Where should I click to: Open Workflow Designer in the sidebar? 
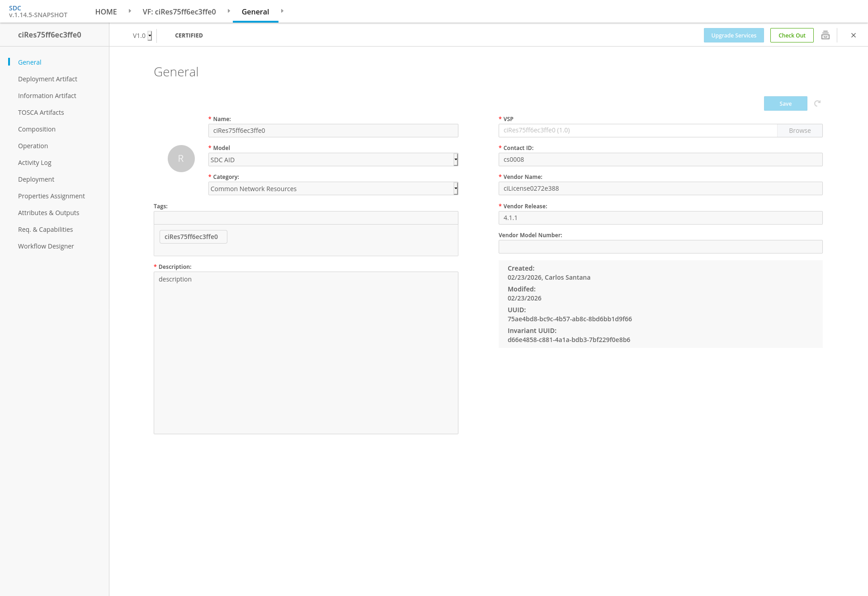(x=46, y=246)
